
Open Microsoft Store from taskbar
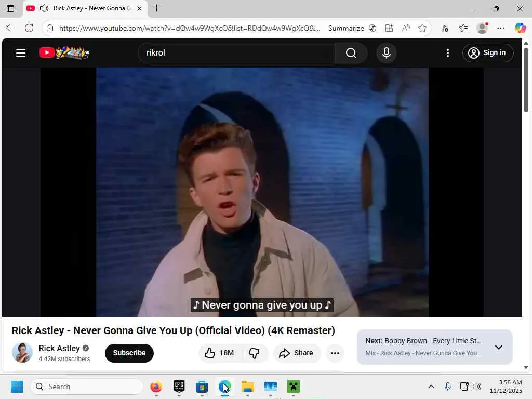[x=202, y=387]
